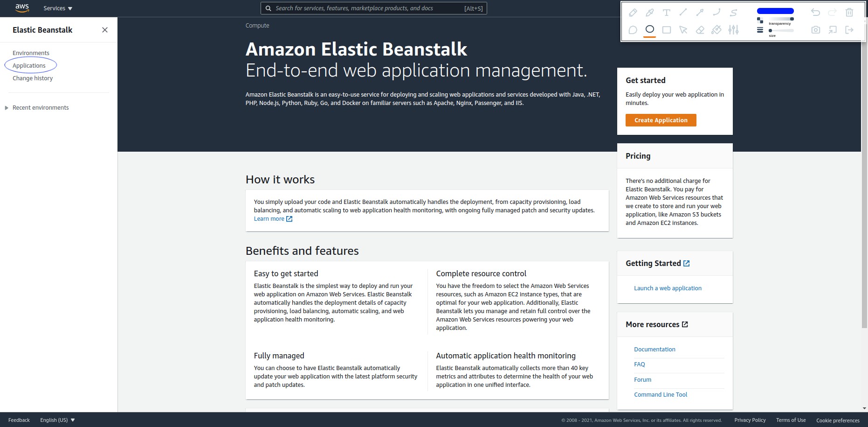Open the Terms of Use link
This screenshot has height=427, width=868.
(x=791, y=420)
